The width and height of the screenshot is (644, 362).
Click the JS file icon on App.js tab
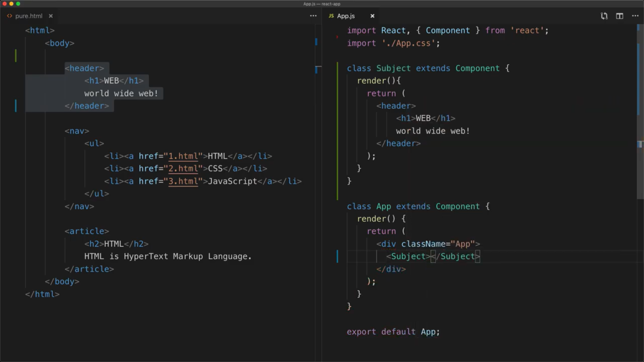point(331,16)
